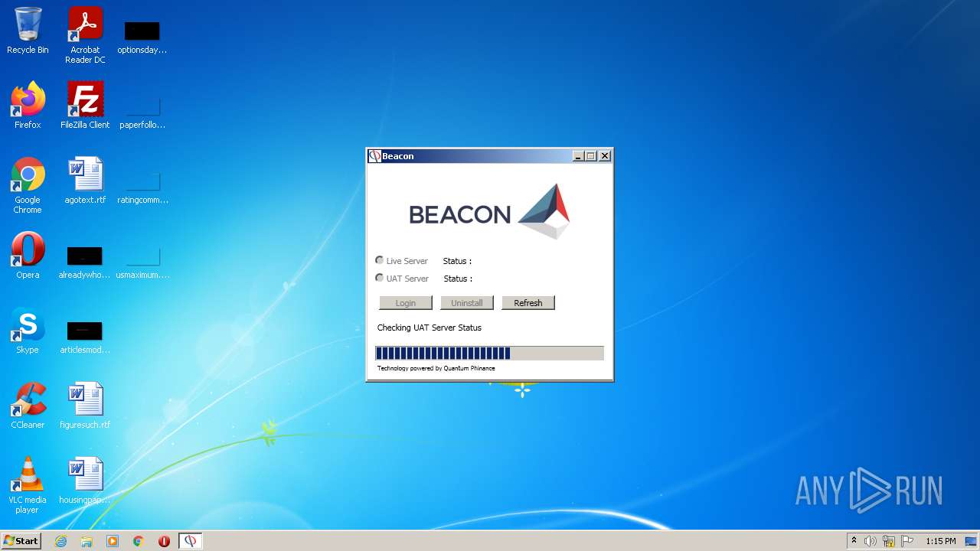Screen dimensions: 980x551
Task: Select agotext.rtf document icon
Action: 85,181
